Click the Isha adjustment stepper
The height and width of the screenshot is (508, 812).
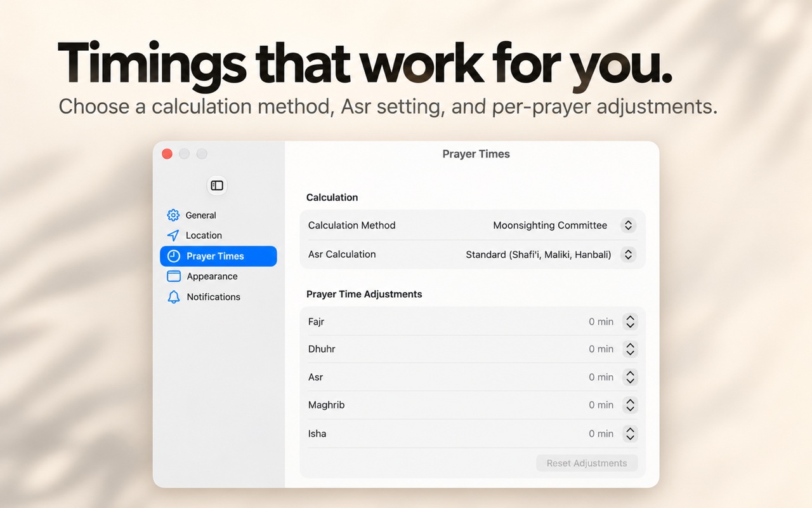630,434
